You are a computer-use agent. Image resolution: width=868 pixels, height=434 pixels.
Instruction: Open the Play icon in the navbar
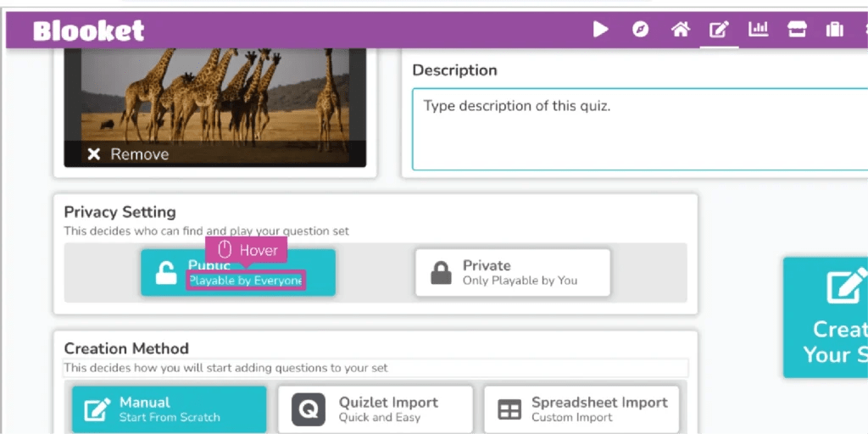[x=601, y=30]
